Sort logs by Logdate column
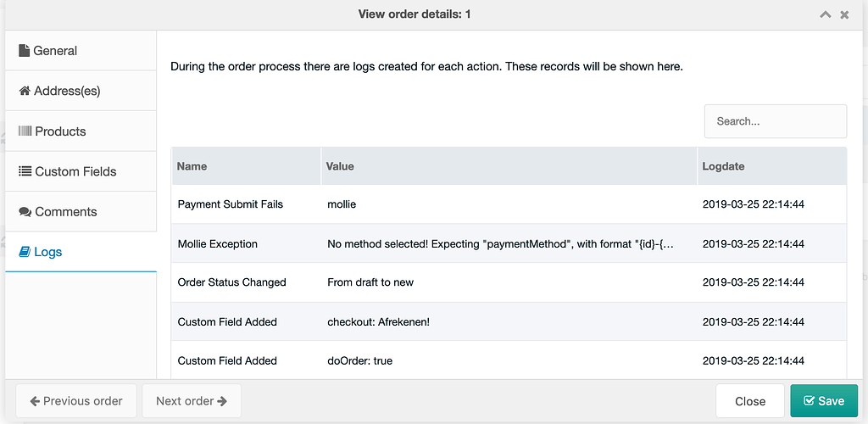 pos(772,166)
